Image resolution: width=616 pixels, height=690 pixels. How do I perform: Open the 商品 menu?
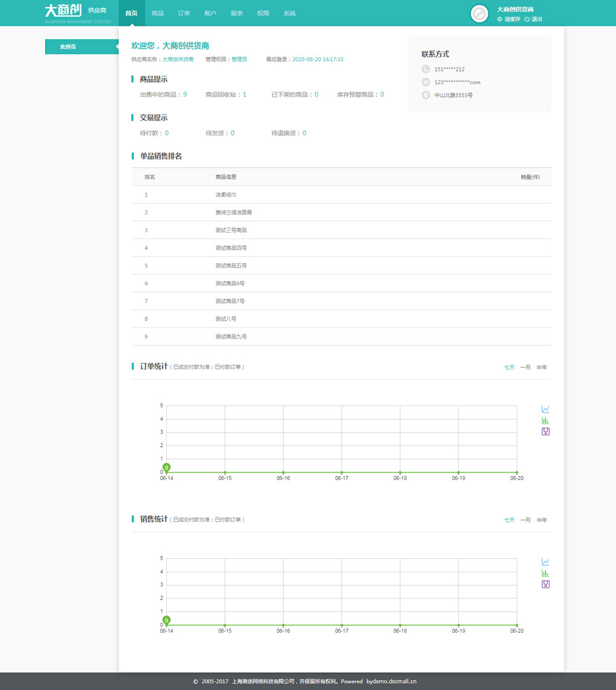tap(158, 13)
